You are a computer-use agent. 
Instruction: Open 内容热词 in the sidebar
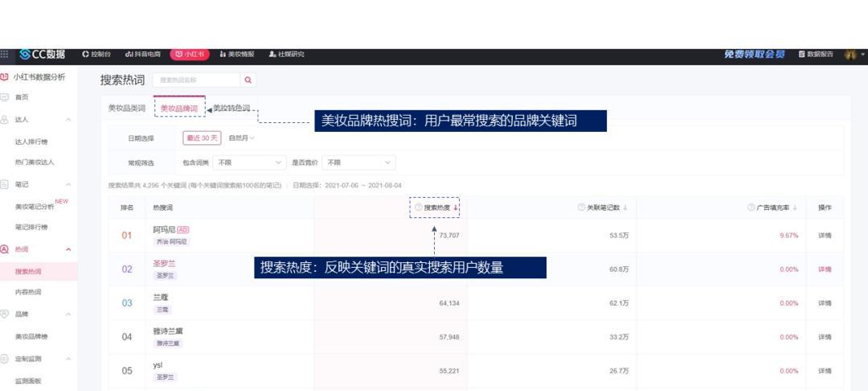point(27,292)
